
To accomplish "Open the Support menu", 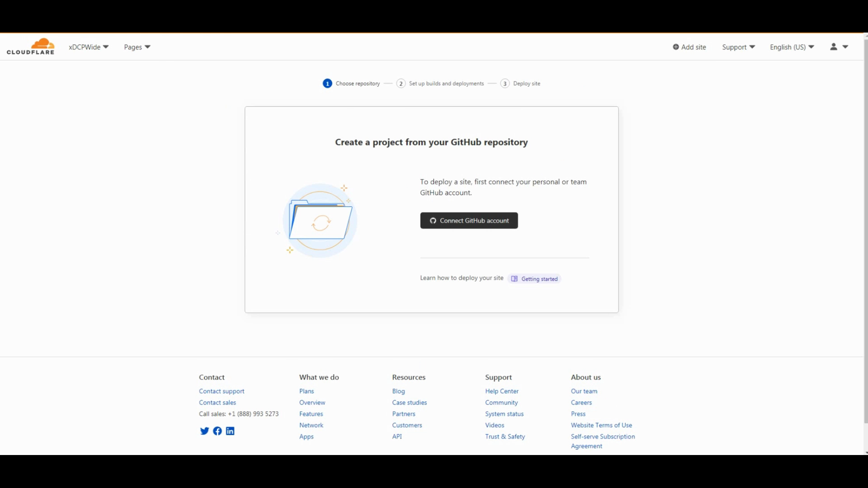I will click(x=738, y=47).
